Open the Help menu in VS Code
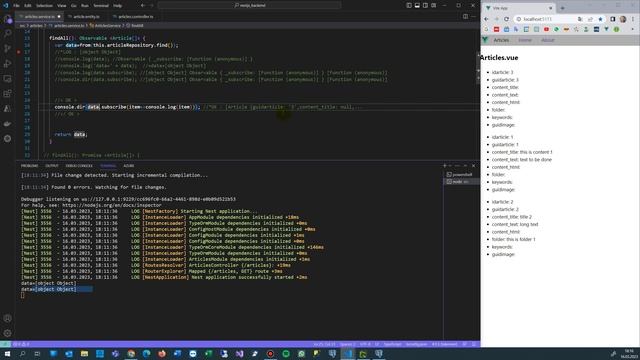The height and width of the screenshot is (360, 640). [118, 6]
